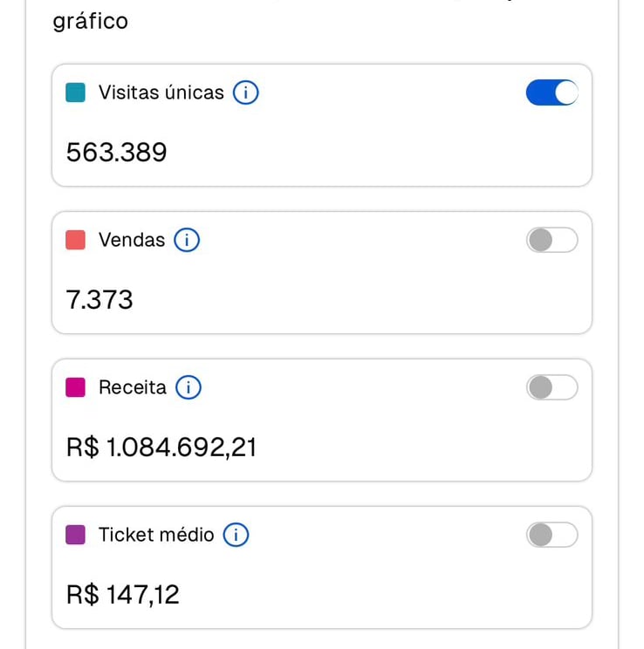Click the info icon beside Vendas
Viewport: 644px width, 649px height.
pos(187,240)
